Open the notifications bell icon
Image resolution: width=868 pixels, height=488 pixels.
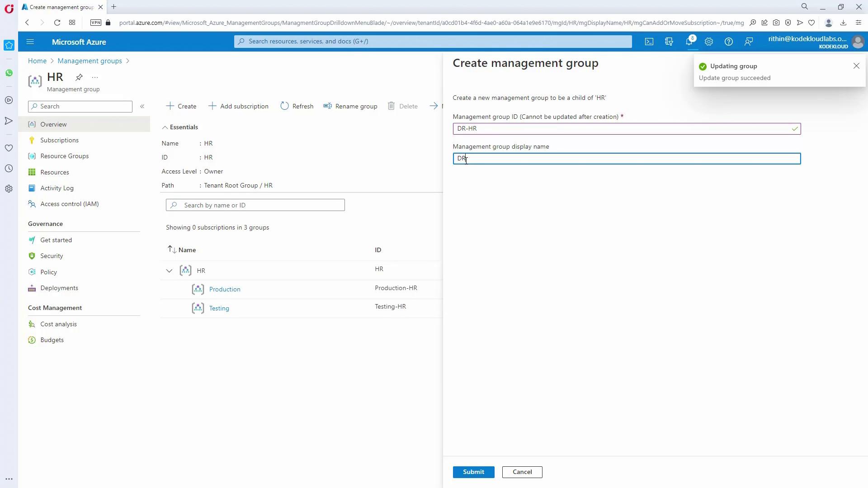click(689, 42)
